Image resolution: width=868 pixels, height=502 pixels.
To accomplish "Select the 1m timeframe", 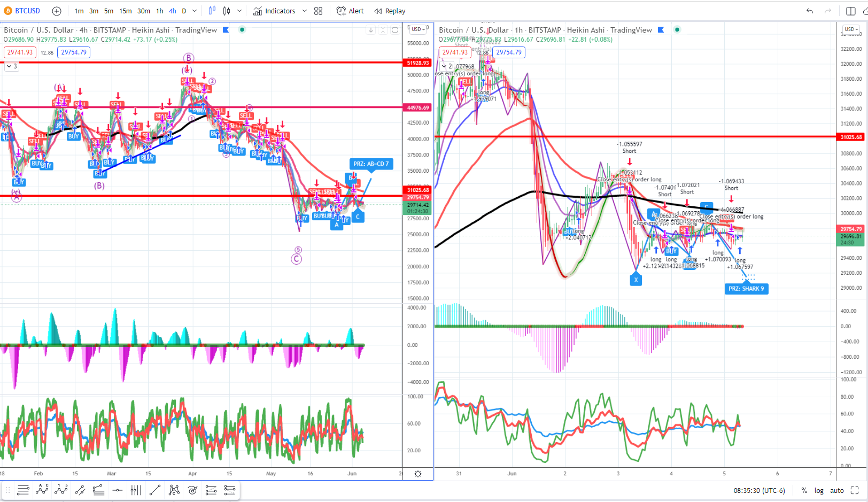I will pyautogui.click(x=79, y=11).
